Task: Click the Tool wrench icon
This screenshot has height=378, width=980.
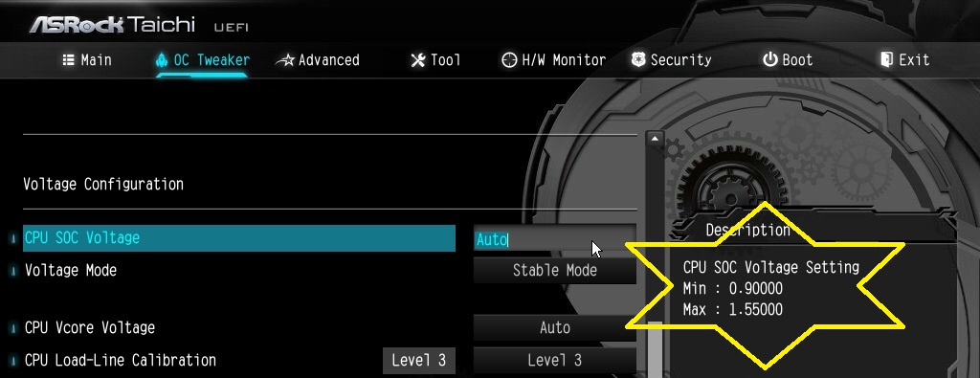Action: (418, 60)
